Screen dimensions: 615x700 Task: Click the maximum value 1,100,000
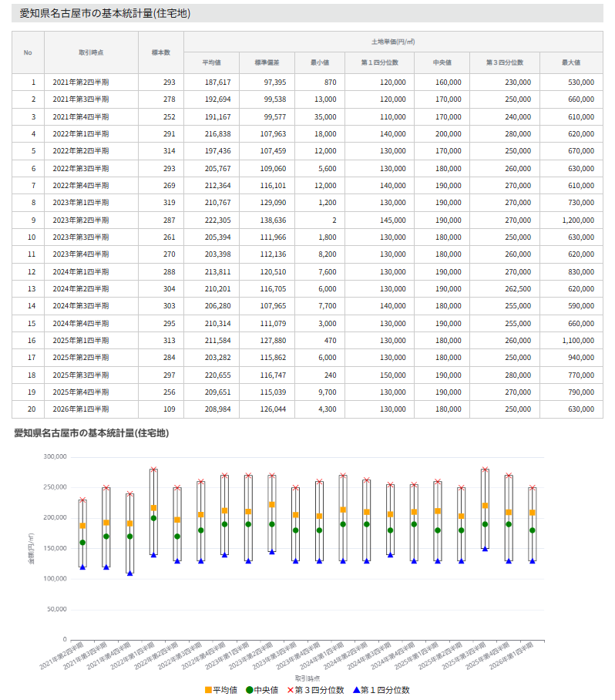579,341
